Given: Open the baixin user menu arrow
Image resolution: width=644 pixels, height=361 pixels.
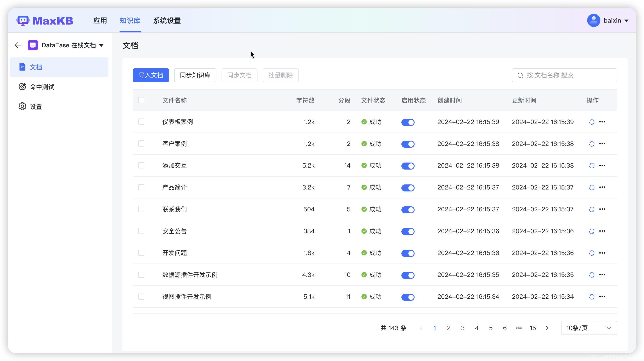Looking at the screenshot, I should [x=626, y=21].
